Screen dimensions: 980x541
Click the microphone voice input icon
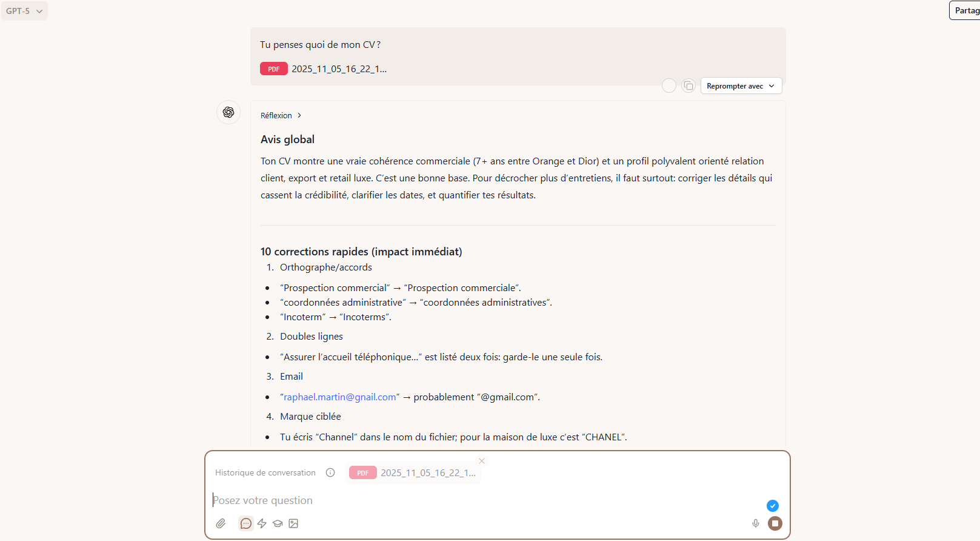point(756,523)
